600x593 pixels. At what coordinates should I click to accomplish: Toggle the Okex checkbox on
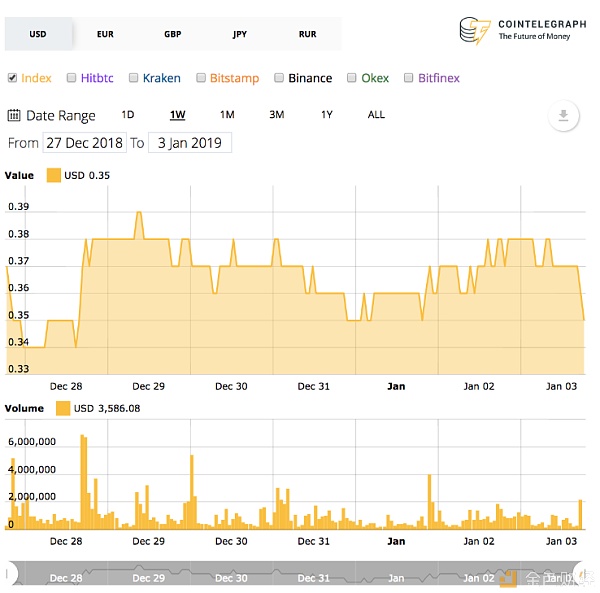click(351, 78)
